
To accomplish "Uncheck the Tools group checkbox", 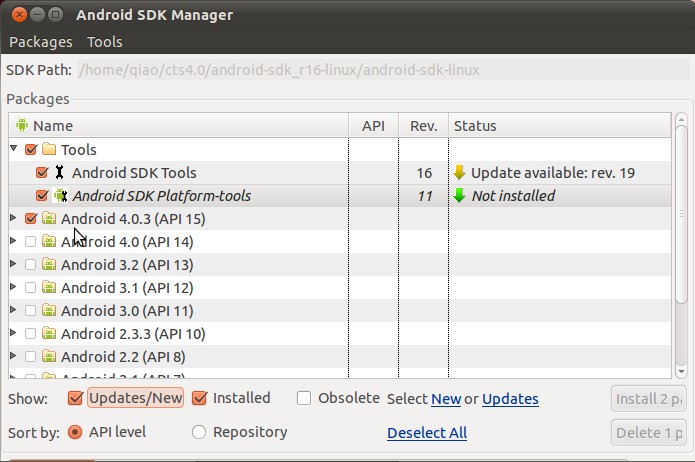I will click(31, 149).
